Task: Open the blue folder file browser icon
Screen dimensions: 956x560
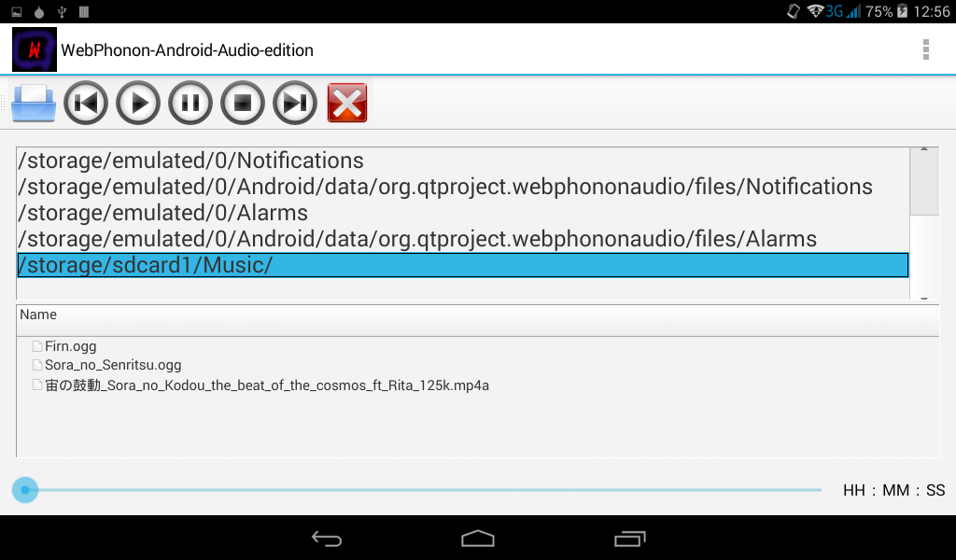Action: pos(34,103)
